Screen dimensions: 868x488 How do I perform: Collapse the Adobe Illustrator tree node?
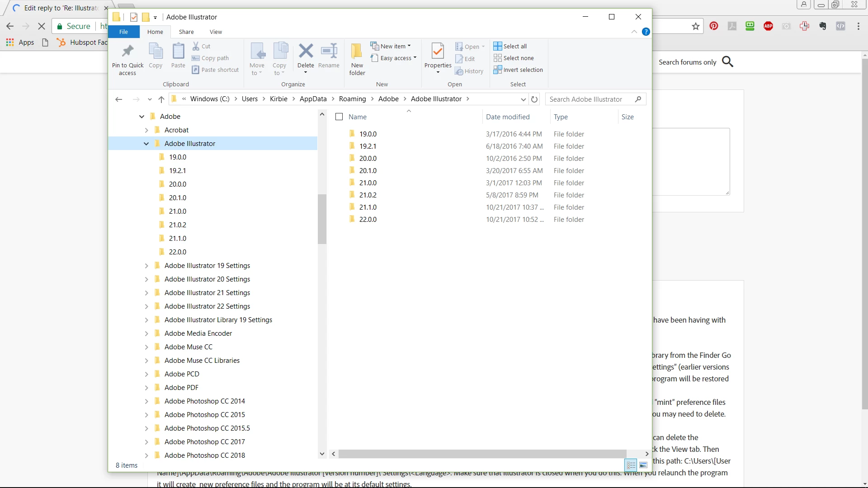[x=146, y=144]
